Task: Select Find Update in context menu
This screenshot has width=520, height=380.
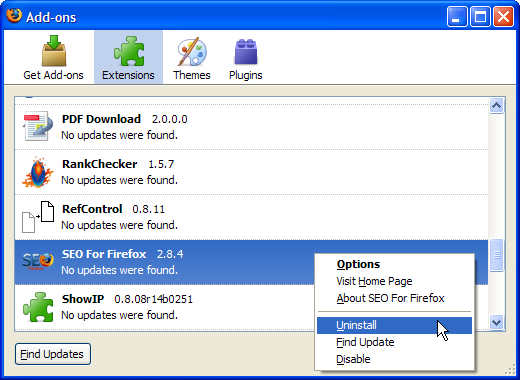Action: tap(365, 342)
